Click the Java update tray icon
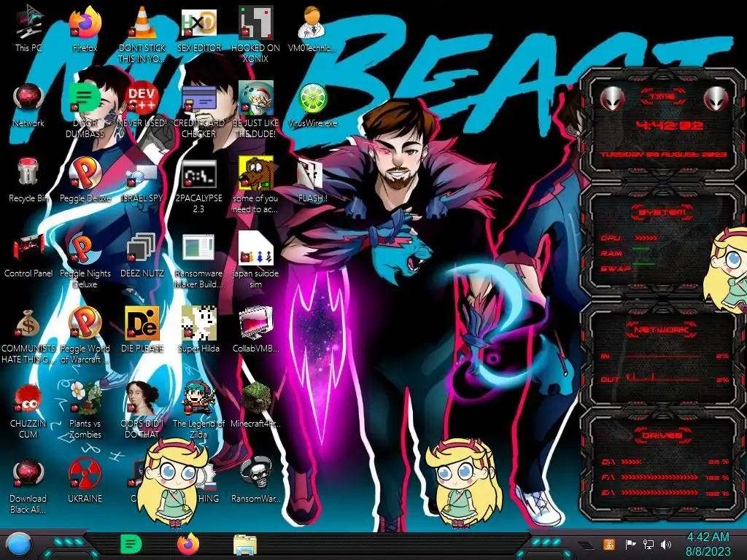Screen dimensions: 747x560 pos(609,544)
